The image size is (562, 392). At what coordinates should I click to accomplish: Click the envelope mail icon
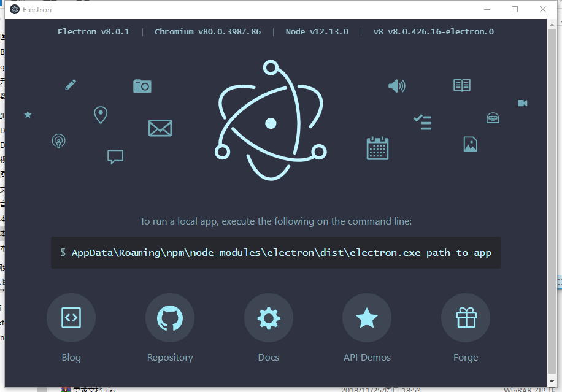160,128
